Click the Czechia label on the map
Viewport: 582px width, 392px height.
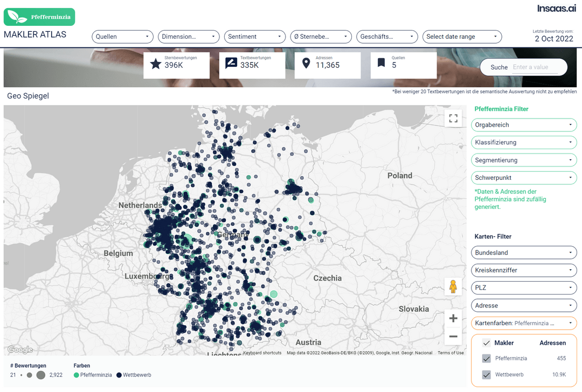coord(328,278)
